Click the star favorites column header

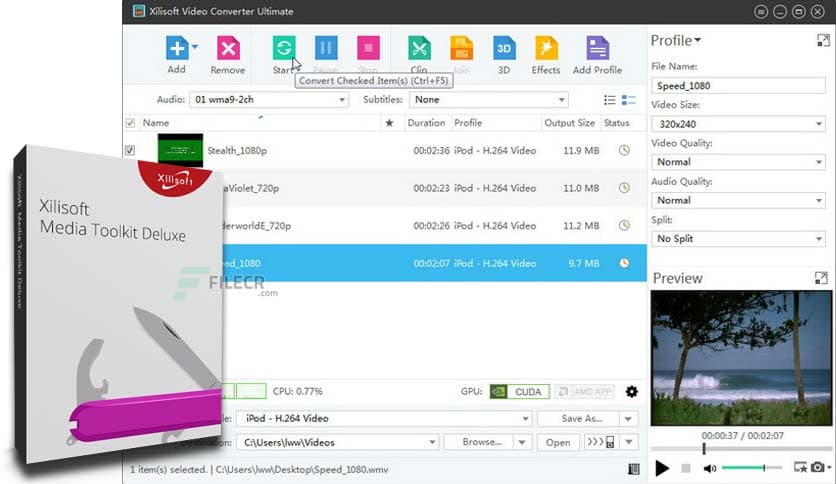pos(389,123)
